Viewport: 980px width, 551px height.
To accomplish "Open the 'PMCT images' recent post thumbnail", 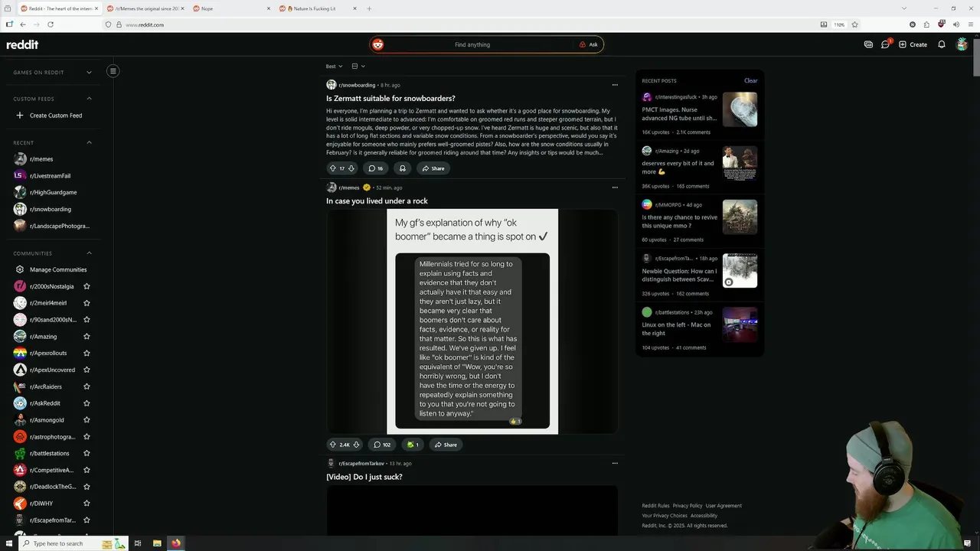I will click(x=740, y=109).
